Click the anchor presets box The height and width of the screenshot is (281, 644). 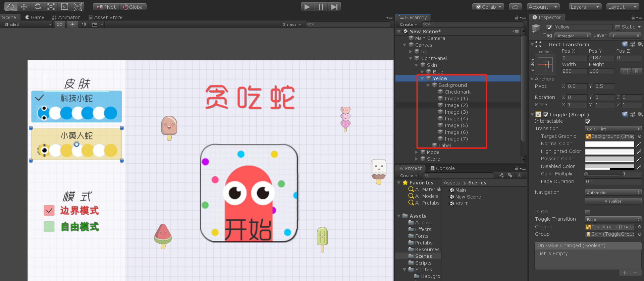[545, 65]
